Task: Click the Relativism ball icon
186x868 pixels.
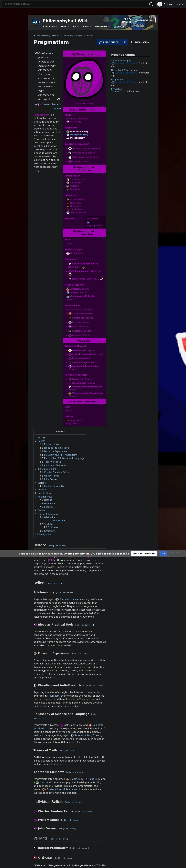Action: tap(68, 189)
